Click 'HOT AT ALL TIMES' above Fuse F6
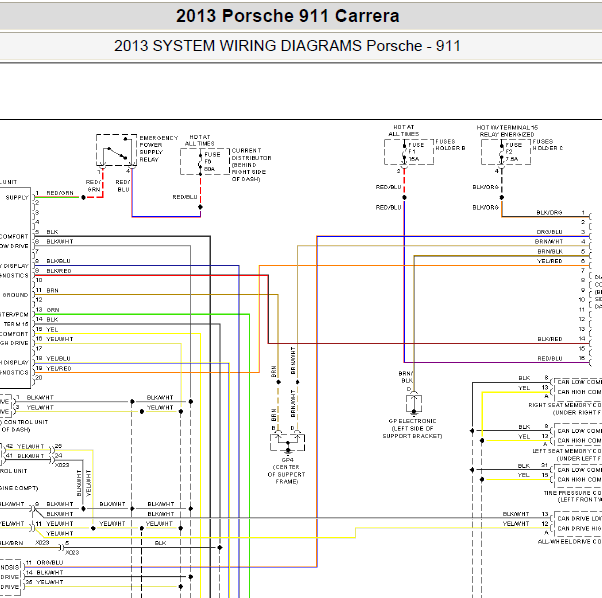This screenshot has width=602, height=598. point(200,140)
